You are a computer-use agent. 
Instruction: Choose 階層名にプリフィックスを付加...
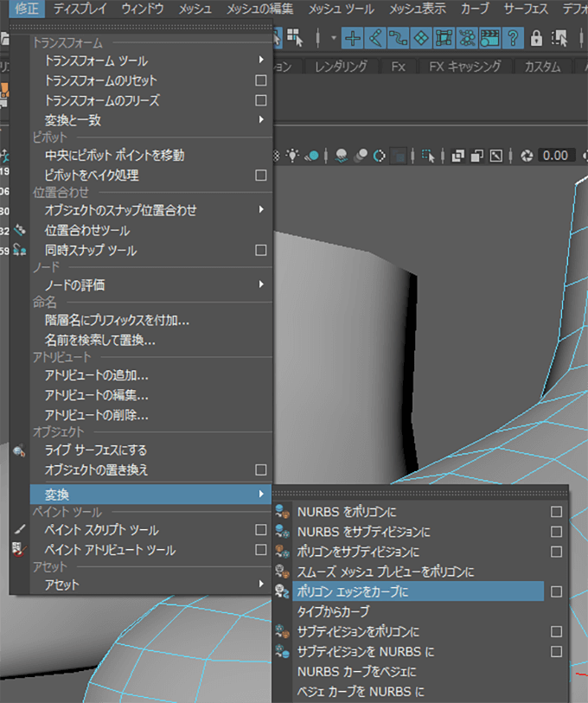tap(151, 320)
